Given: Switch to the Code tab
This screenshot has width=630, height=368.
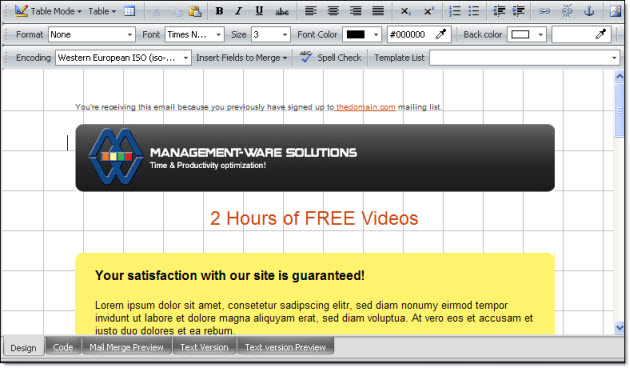Looking at the screenshot, I should click(x=63, y=347).
